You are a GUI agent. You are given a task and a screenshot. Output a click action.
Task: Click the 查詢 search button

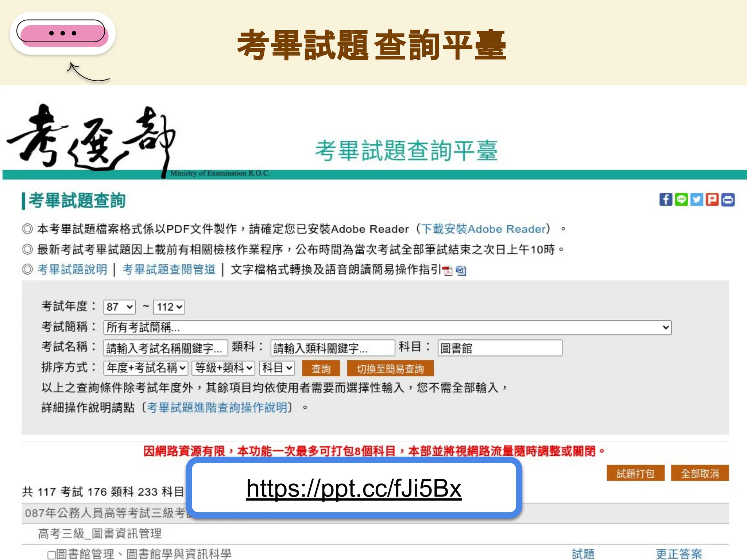pos(321,369)
